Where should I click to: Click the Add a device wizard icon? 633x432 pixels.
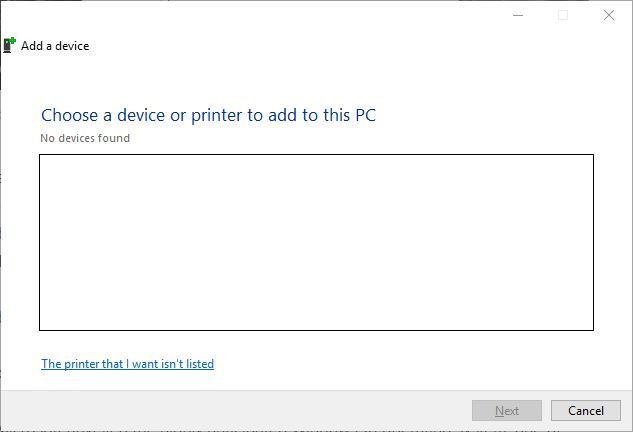pyautogui.click(x=9, y=45)
